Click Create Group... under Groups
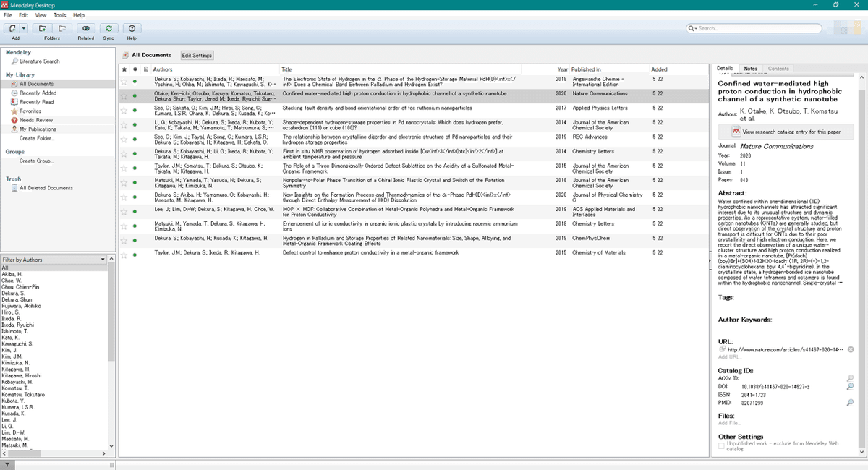The image size is (868, 470). (36, 161)
